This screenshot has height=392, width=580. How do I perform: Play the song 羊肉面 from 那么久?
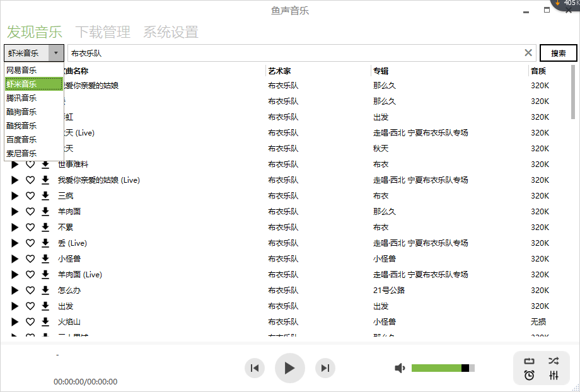coord(14,212)
